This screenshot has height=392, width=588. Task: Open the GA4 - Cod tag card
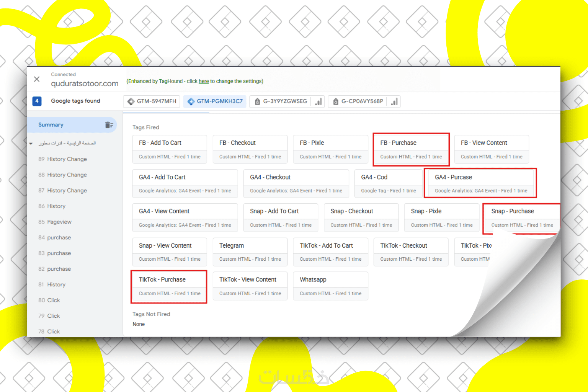(x=389, y=184)
